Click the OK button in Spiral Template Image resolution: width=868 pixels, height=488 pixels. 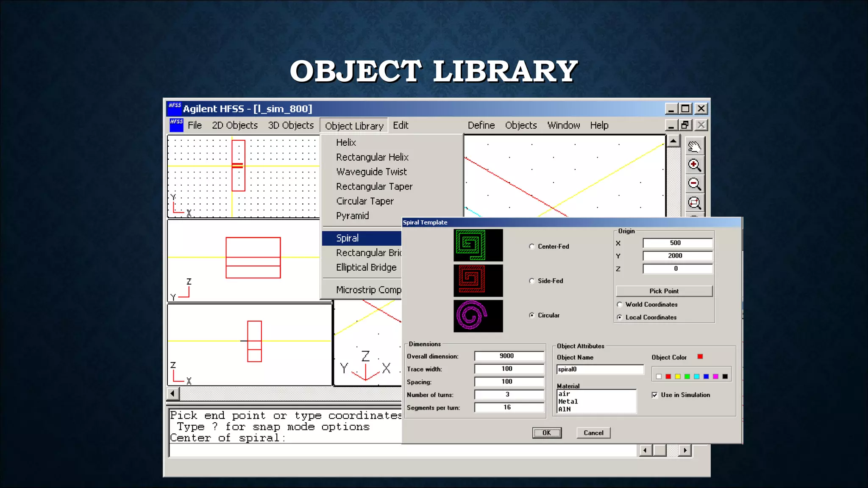[x=547, y=433]
